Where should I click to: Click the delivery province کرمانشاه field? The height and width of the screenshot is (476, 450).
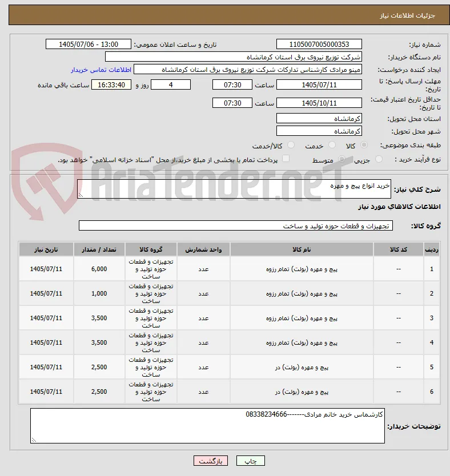pos(319,118)
